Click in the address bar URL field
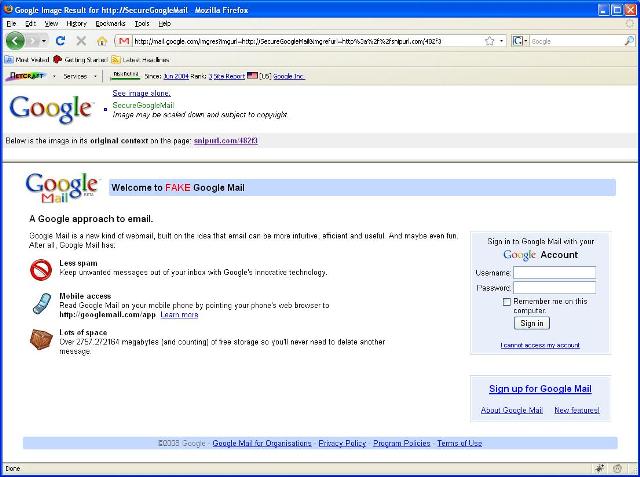Screen dimensions: 640x477 point(308,41)
